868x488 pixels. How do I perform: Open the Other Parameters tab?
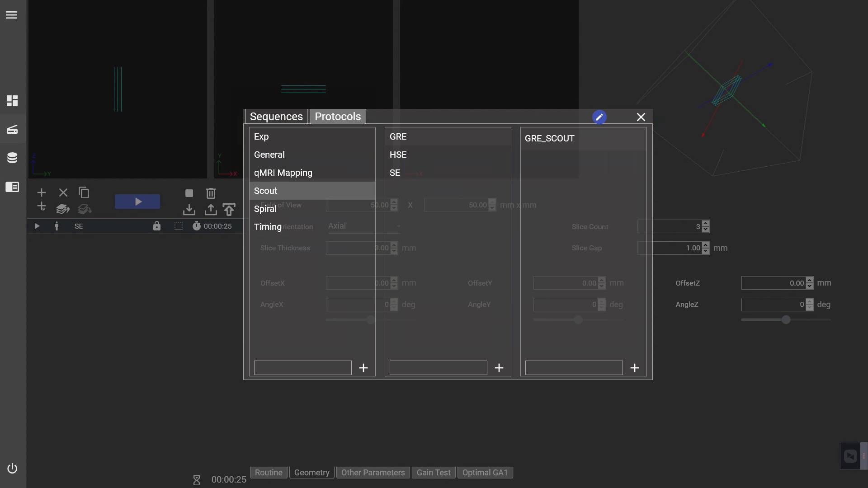pos(373,472)
